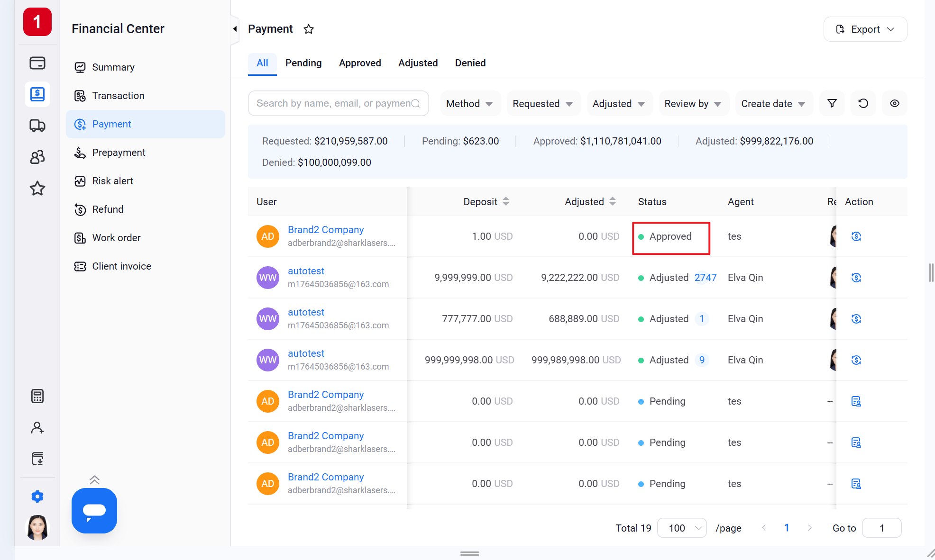Screen dimensions: 935x560
Task: Open payment action for 999,999,998.00 USD row
Action: pos(856,360)
